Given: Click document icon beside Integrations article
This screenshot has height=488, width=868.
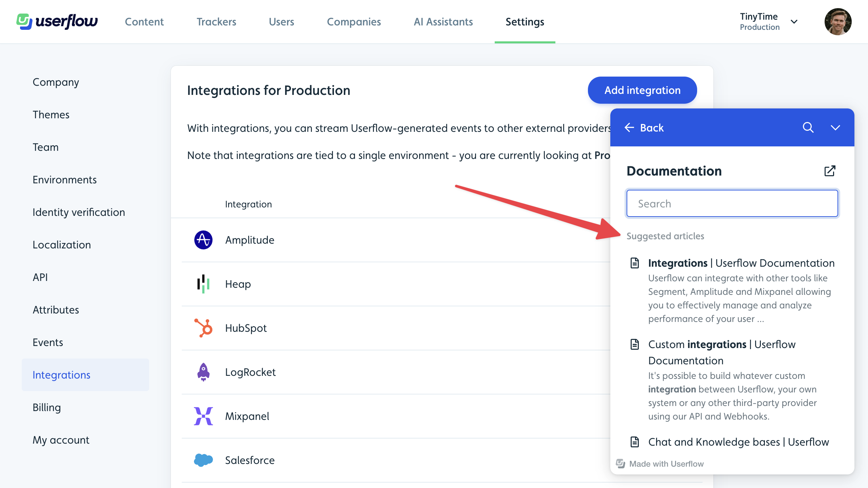Looking at the screenshot, I should point(635,263).
